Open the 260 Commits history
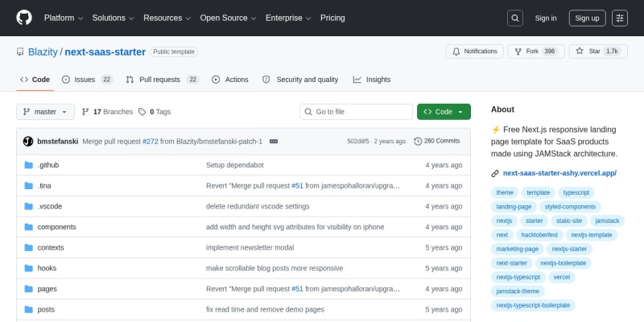This screenshot has width=644, height=322. [x=437, y=141]
